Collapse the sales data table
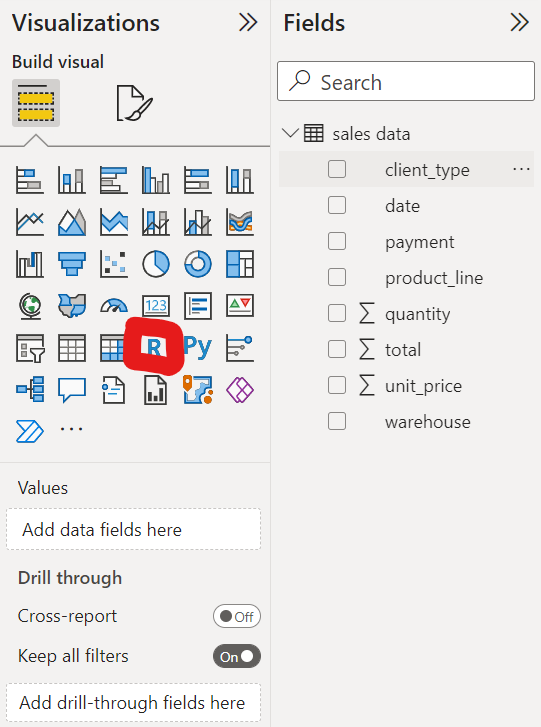541x727 pixels. point(290,134)
